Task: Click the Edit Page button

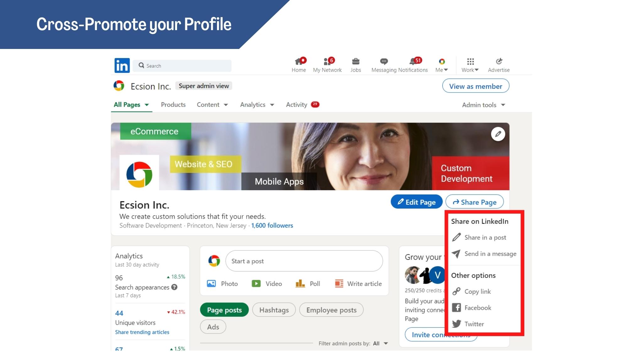Action: pos(417,202)
